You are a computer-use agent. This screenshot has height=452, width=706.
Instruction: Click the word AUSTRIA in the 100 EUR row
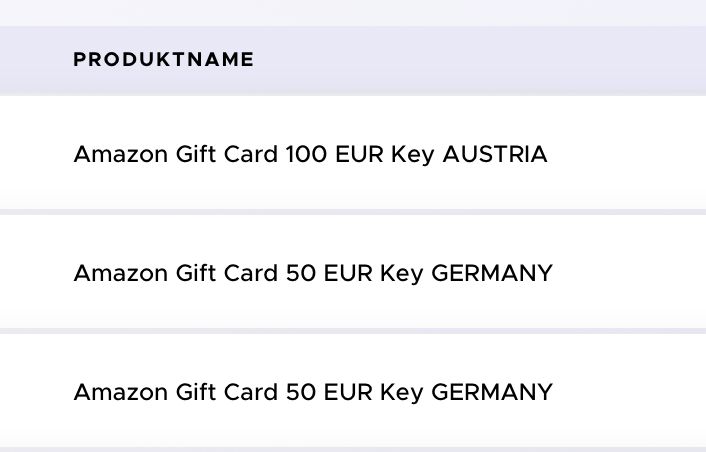[495, 154]
